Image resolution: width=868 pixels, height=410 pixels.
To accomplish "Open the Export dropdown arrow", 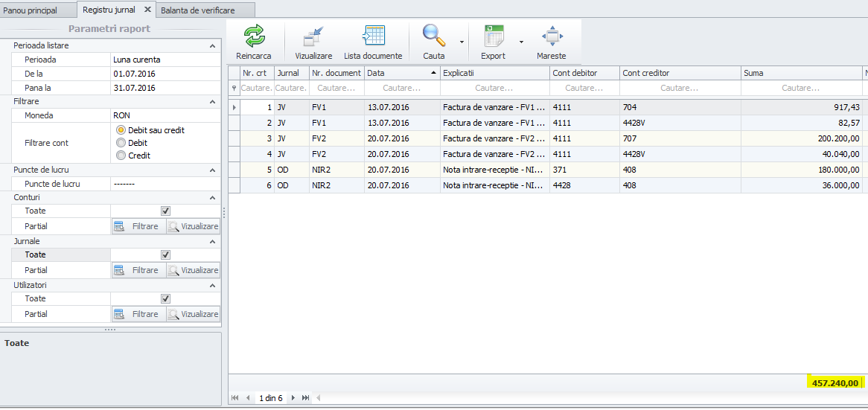I will 521,42.
